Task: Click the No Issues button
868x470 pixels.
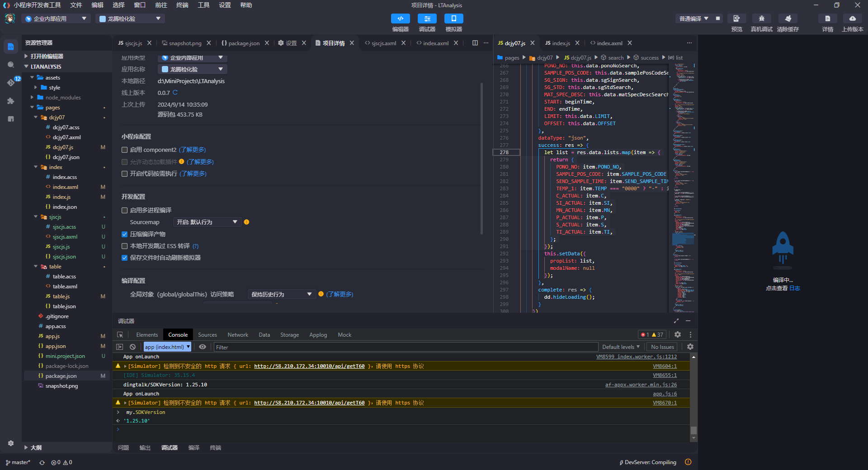Action: (662, 347)
